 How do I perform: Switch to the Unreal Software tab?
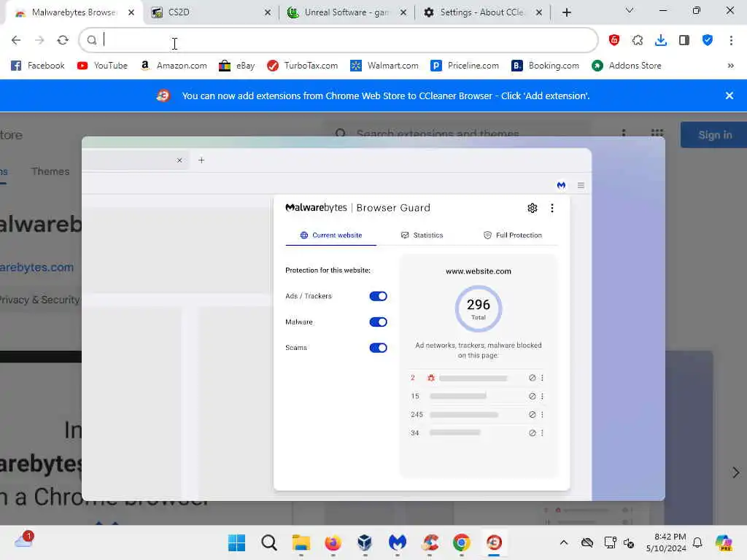[x=346, y=12]
